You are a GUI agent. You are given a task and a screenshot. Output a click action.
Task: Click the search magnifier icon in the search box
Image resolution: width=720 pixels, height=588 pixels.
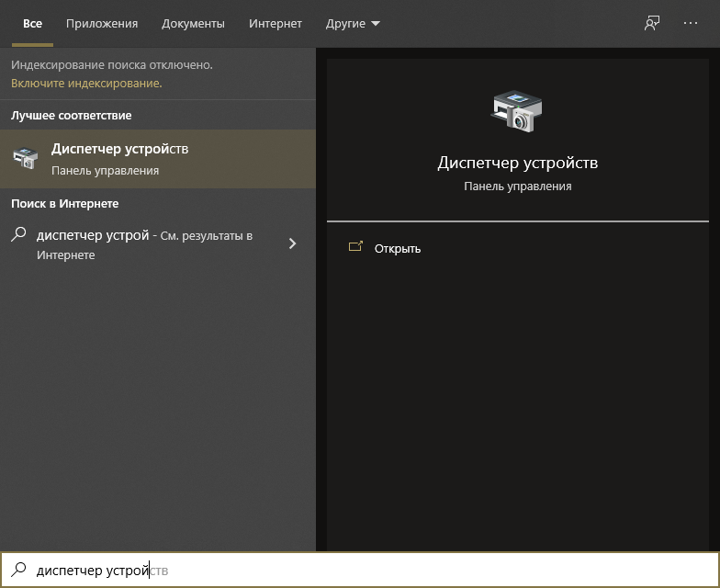(18, 570)
